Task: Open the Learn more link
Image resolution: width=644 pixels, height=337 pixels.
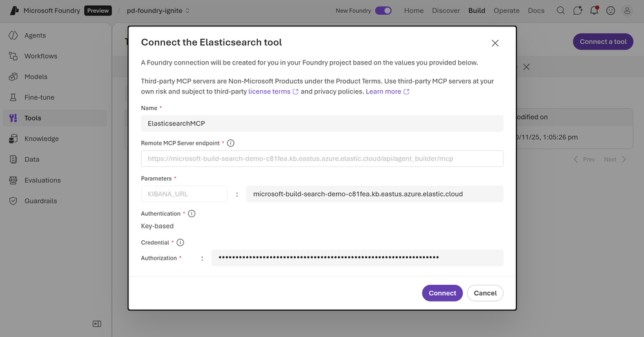Action: (383, 91)
